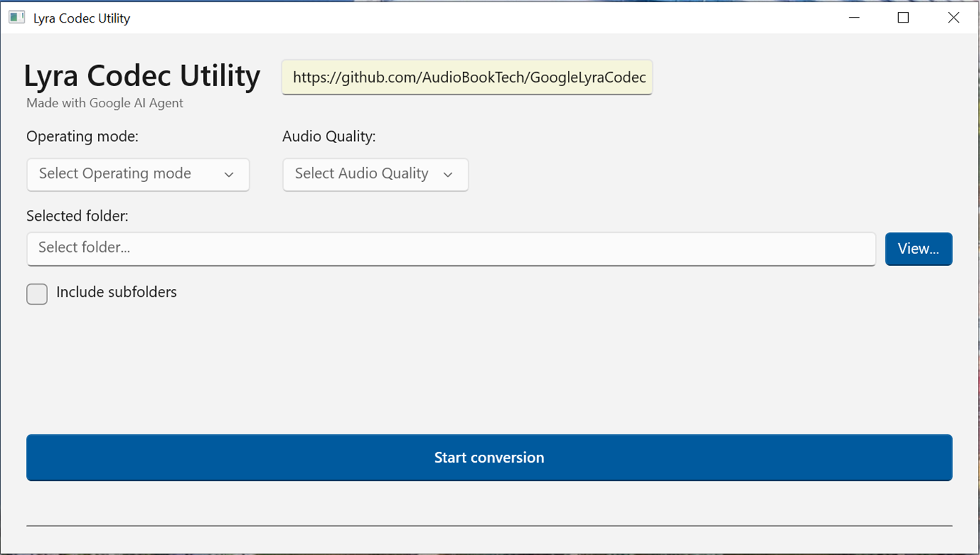This screenshot has height=555, width=980.
Task: Open the Audio Quality dropdown
Action: 375,174
